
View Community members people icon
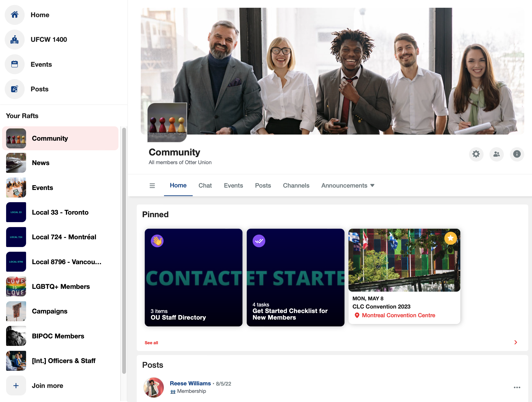497,154
